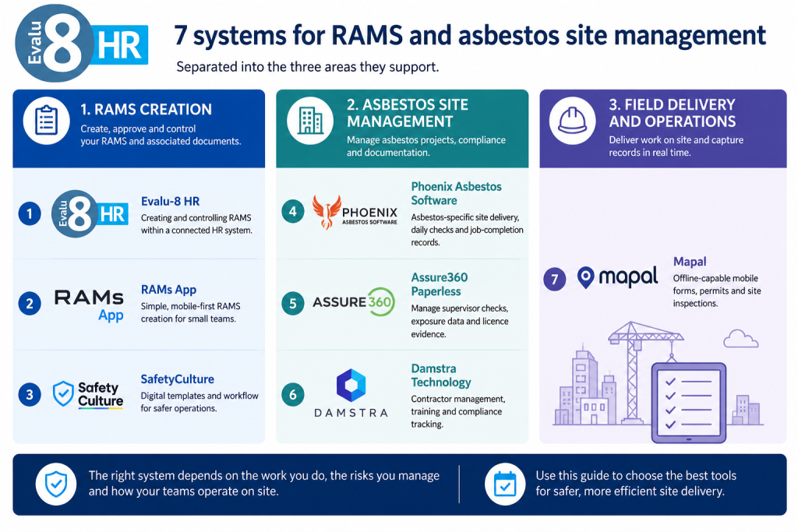
Task: Click the hard hat icon in Field Delivery header
Action: tap(573, 121)
